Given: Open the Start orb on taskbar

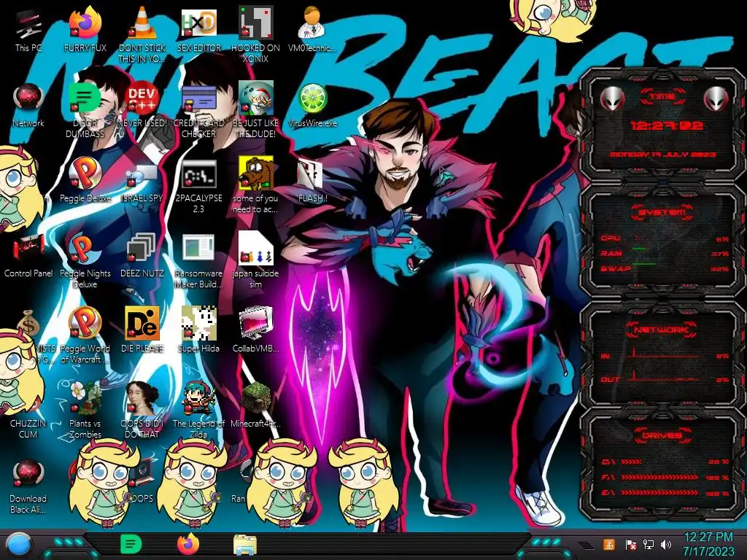Looking at the screenshot, I should pyautogui.click(x=20, y=545).
